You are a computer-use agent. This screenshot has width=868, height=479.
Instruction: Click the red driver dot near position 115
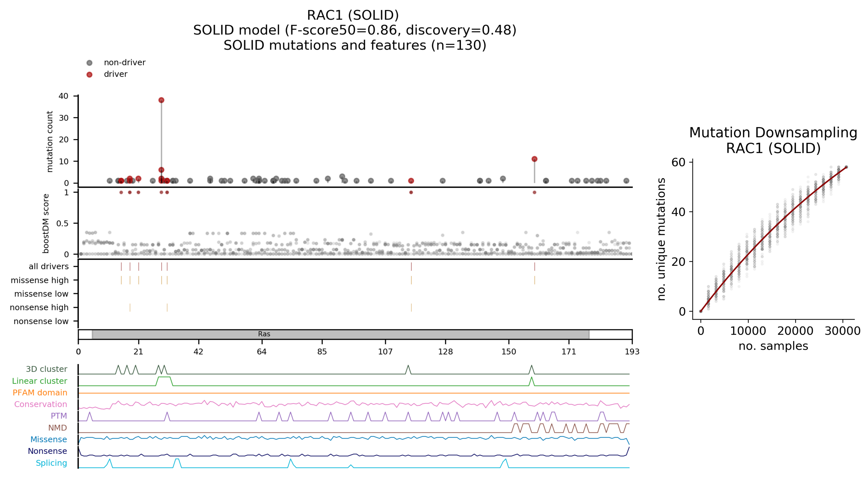coord(411,181)
